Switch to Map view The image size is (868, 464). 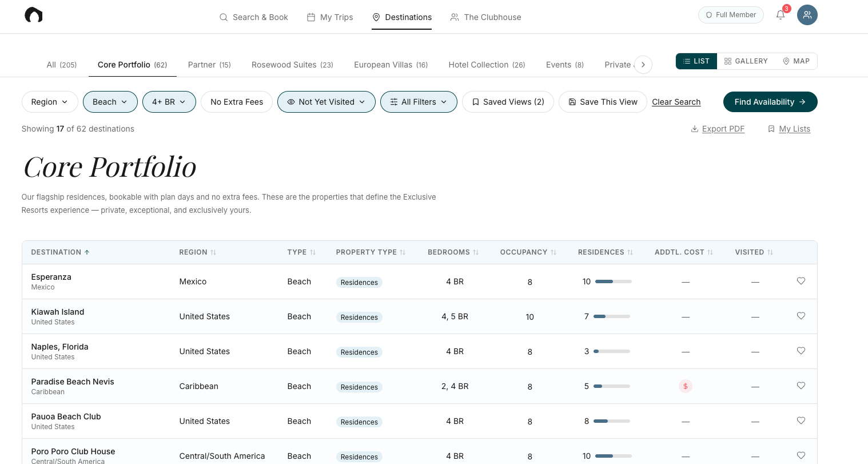click(796, 61)
